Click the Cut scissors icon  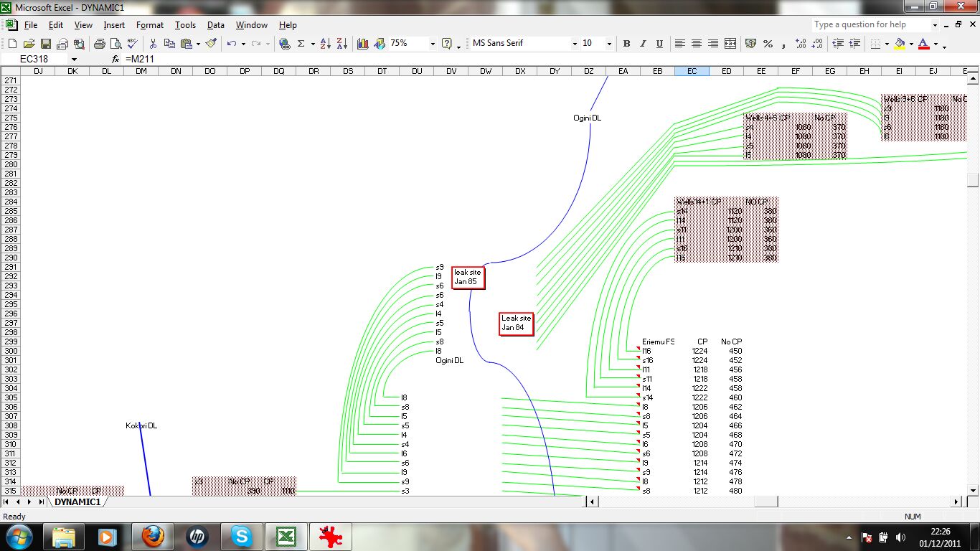153,44
